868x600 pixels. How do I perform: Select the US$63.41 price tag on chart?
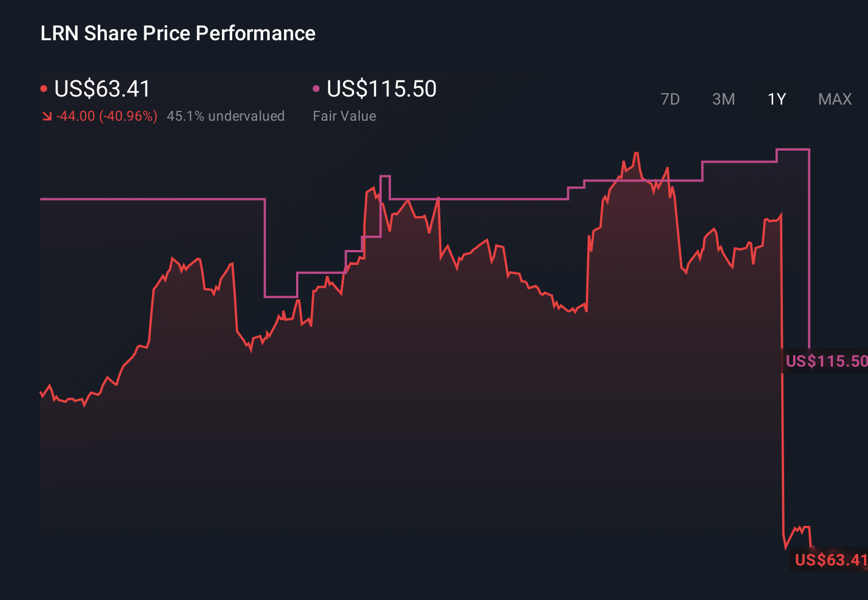coord(828,559)
